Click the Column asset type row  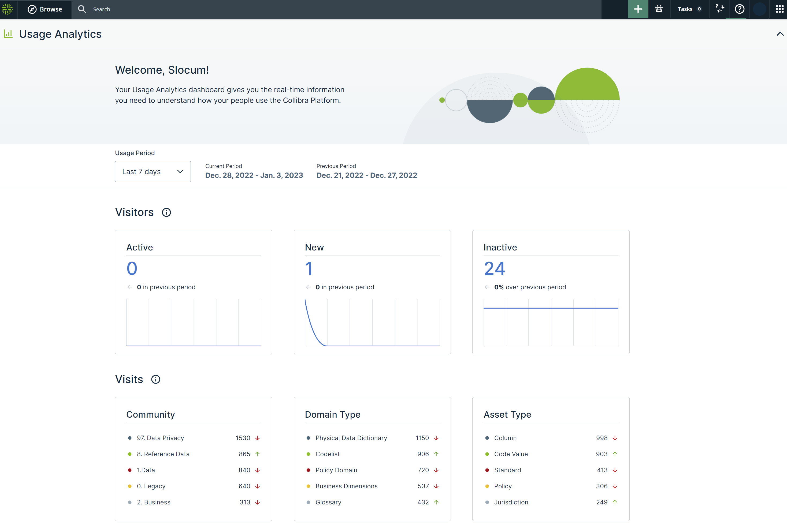[x=551, y=438]
